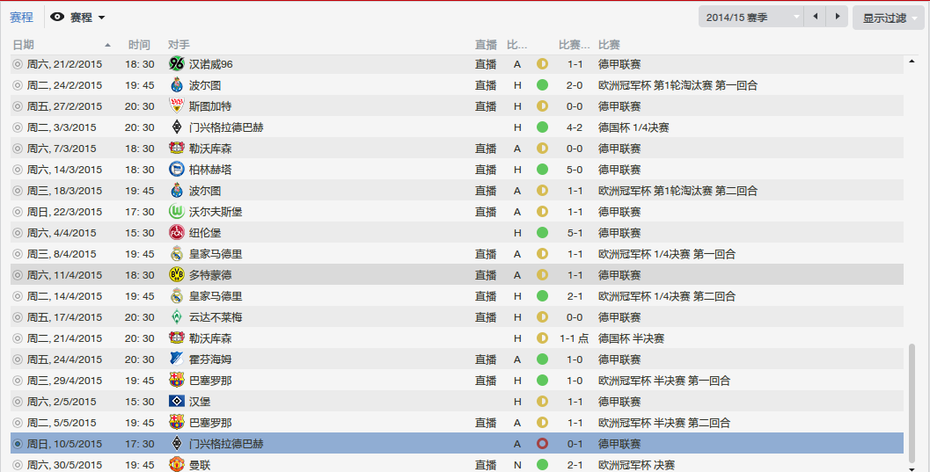Select radio marker for 周日, 10/5/2015 row
930x472 pixels.
[17, 444]
